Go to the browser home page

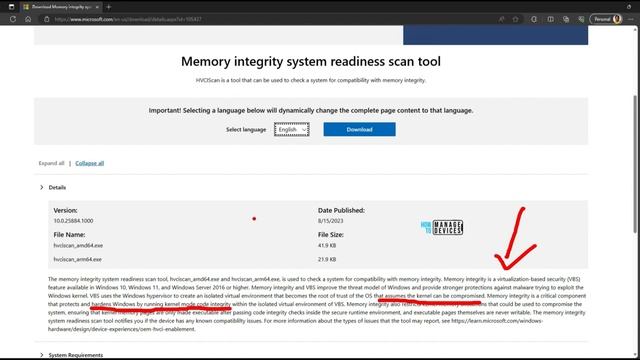click(28, 19)
